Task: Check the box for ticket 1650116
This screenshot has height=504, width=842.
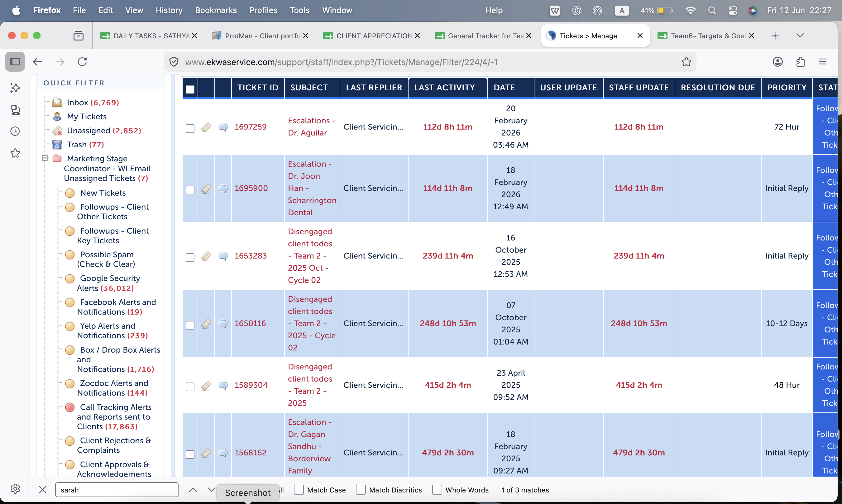Action: click(x=190, y=325)
